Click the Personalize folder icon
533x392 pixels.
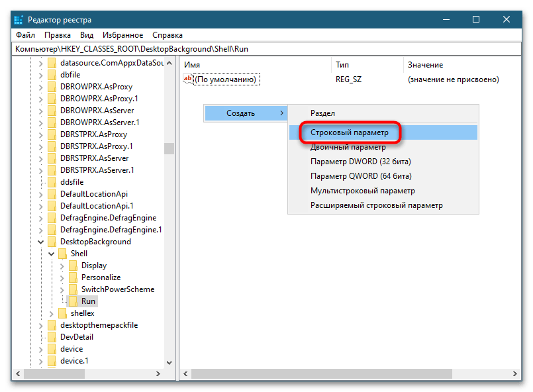(73, 277)
